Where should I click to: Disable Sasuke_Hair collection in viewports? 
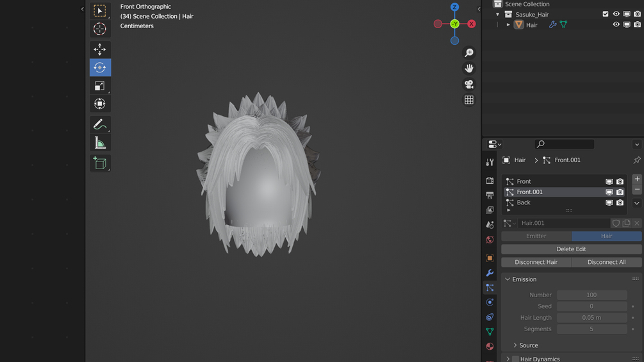(x=627, y=14)
